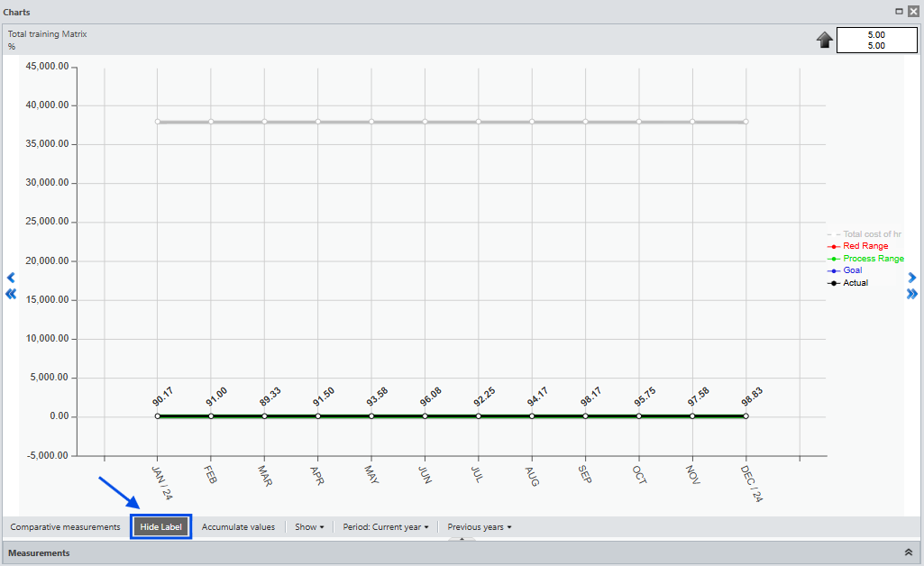Image resolution: width=924 pixels, height=566 pixels.
Task: Click the single right arrow beside chart
Action: (912, 278)
